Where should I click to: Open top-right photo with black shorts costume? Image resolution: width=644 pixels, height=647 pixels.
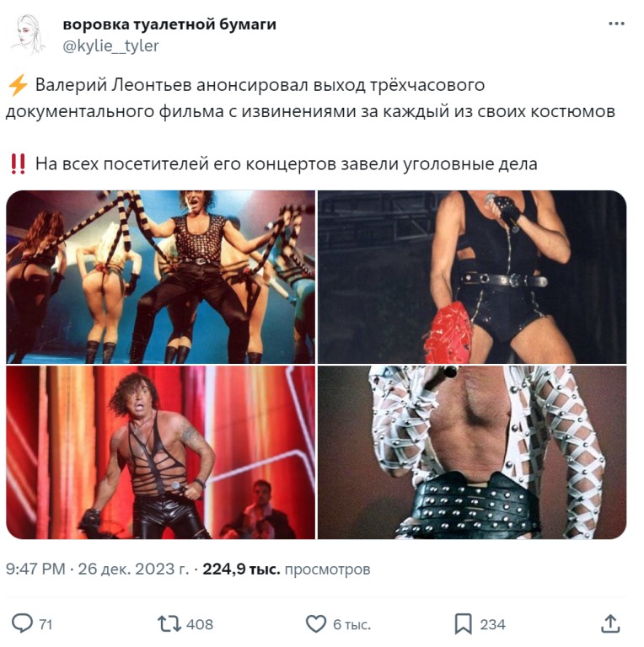[x=472, y=277]
